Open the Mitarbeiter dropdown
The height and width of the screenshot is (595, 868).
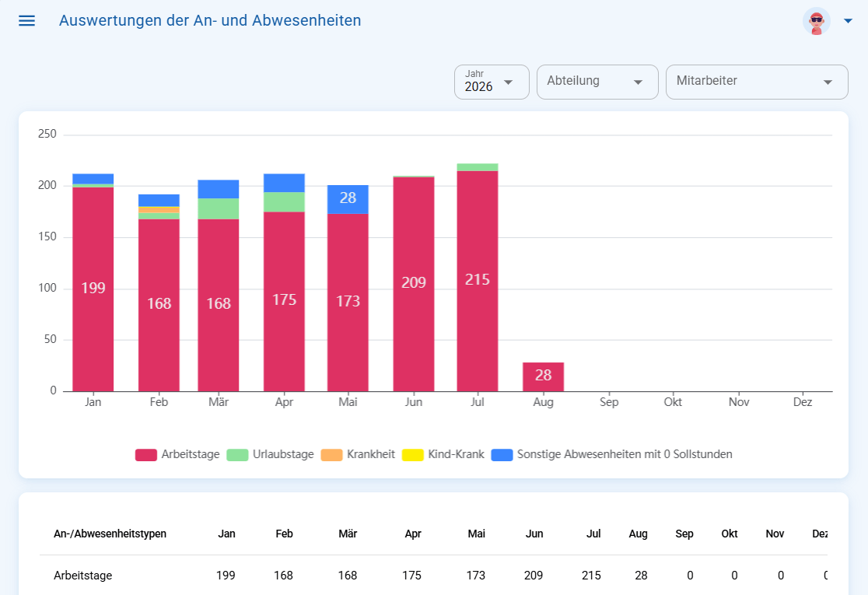[x=757, y=82]
